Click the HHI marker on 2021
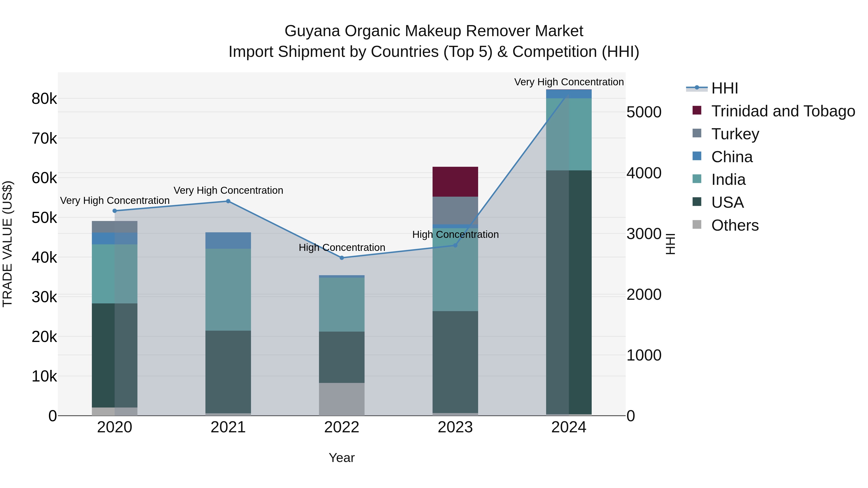The width and height of the screenshot is (868, 488). [228, 201]
